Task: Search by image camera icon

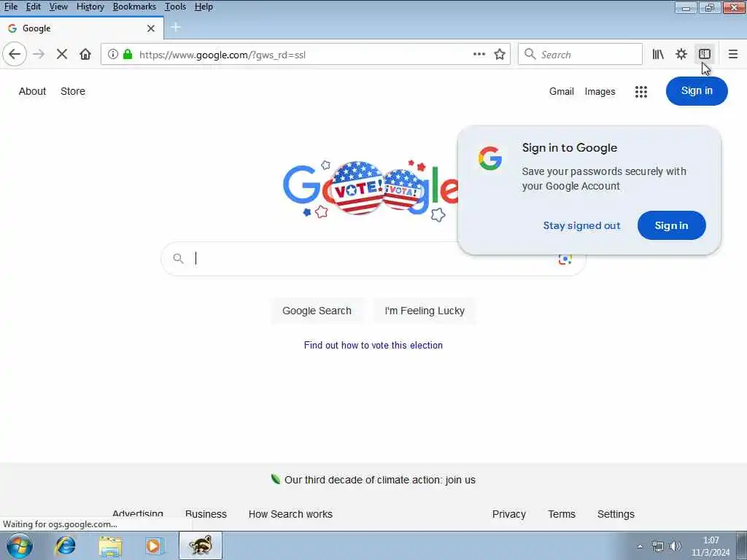Action: 565,259
